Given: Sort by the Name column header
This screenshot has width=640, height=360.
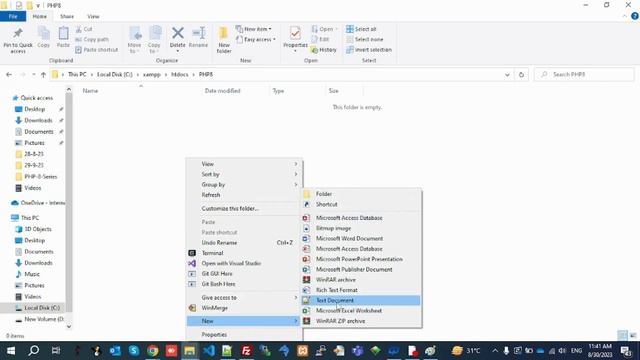Looking at the screenshot, I should pyautogui.click(x=90, y=91).
